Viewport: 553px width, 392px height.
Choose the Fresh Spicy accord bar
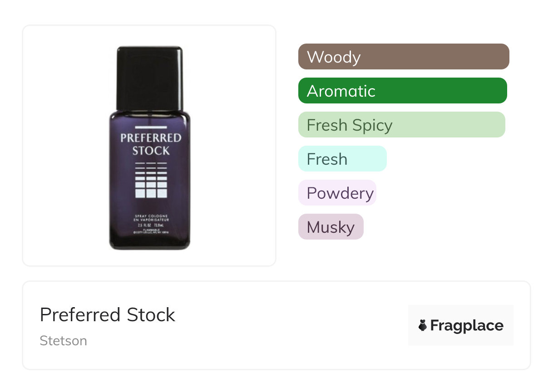401,125
